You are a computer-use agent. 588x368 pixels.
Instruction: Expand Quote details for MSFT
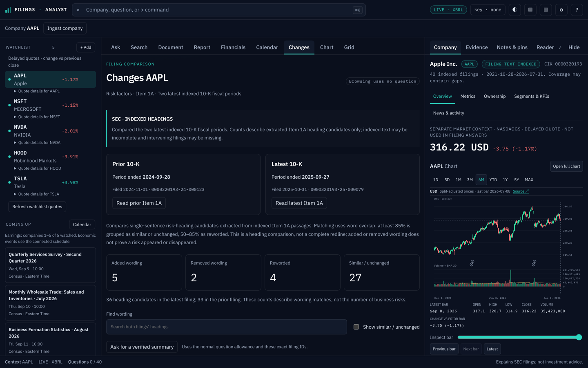pos(37,117)
